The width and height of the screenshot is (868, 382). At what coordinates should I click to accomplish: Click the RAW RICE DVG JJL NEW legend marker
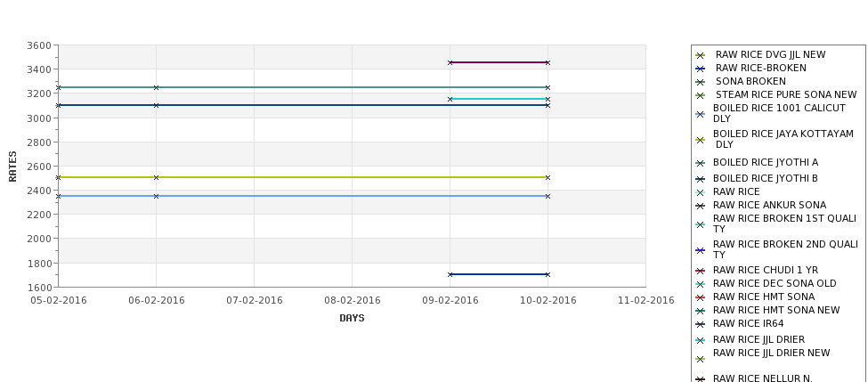(701, 55)
